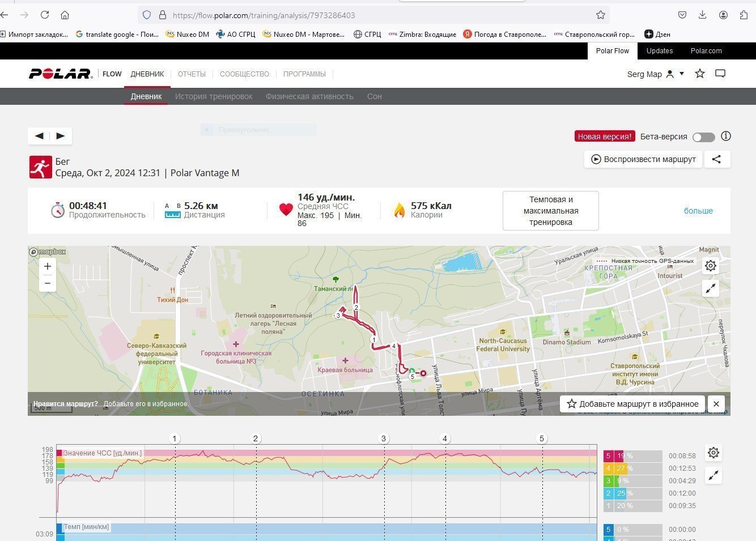This screenshot has width=756, height=541.
Task: Click Добавьте маршрут в избранное button
Action: tap(632, 404)
